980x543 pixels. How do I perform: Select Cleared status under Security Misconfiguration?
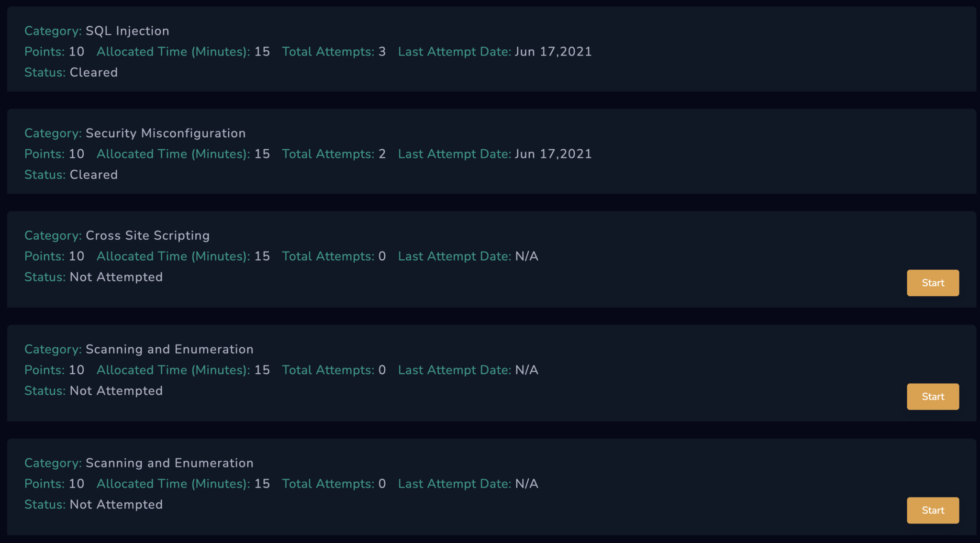click(x=93, y=175)
